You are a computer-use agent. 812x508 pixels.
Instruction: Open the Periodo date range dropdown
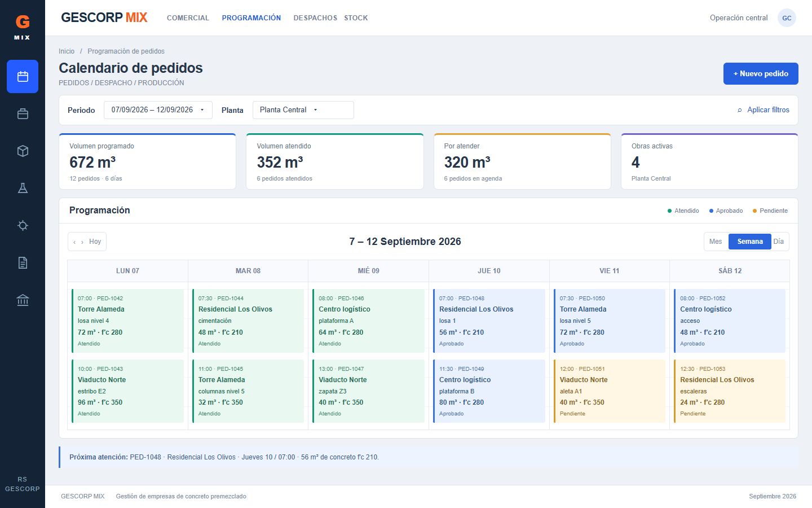(158, 110)
